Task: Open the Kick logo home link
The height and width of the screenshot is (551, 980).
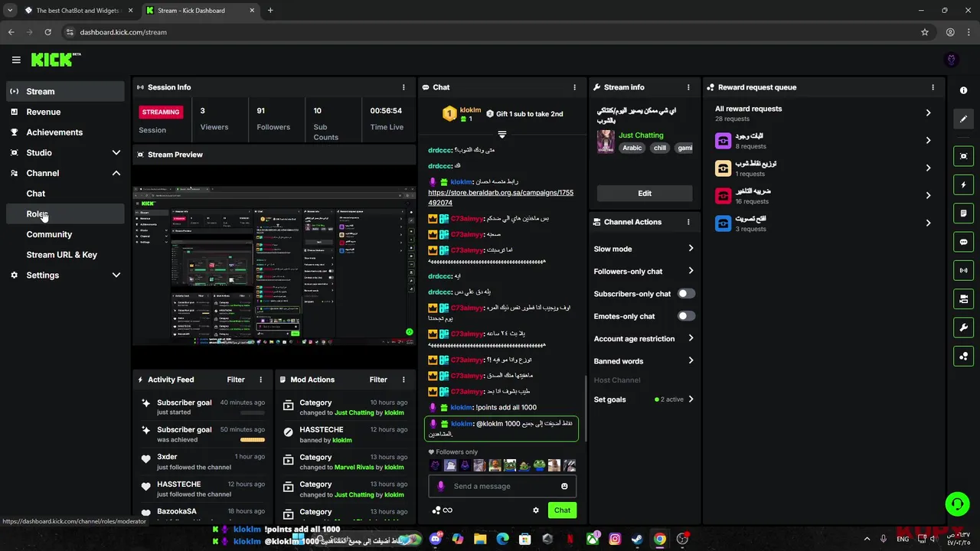Action: (x=56, y=60)
